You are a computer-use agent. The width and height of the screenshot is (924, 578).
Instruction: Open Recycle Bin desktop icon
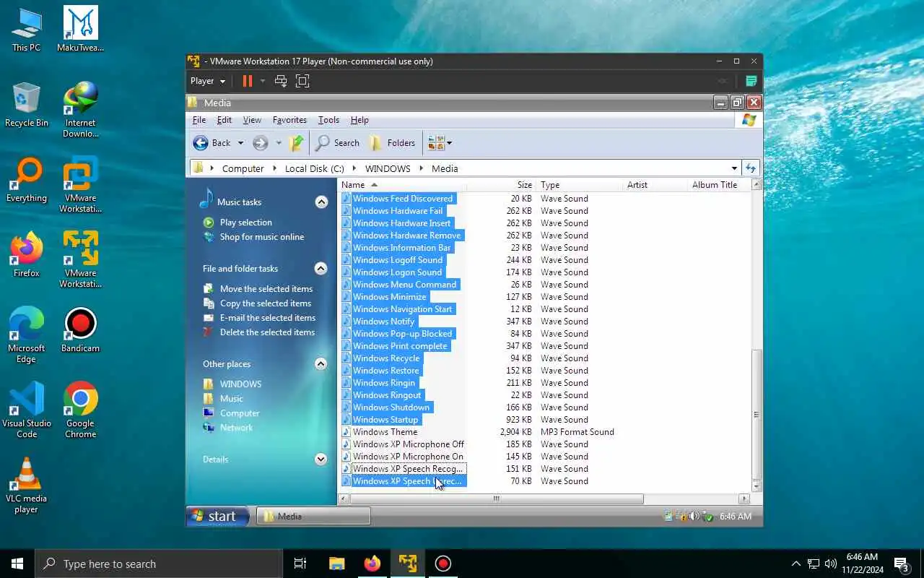(27, 105)
